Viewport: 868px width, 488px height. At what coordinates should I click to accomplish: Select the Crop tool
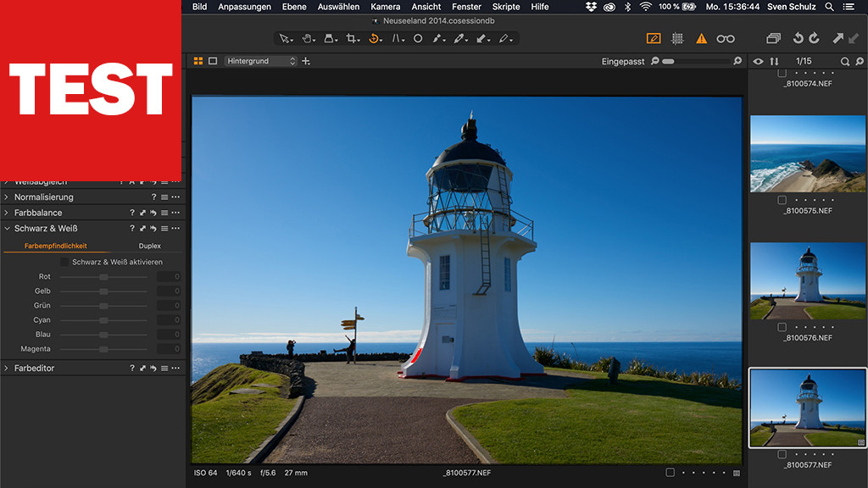[x=352, y=39]
